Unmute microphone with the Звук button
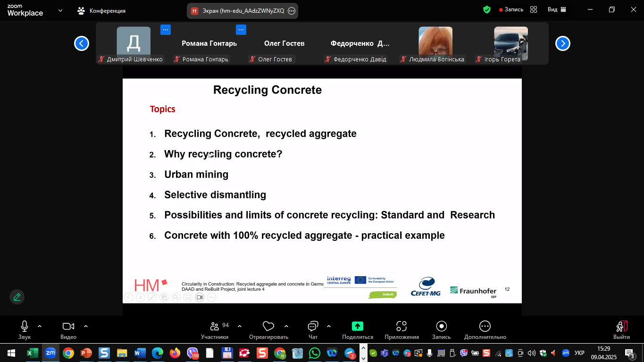 point(25,330)
